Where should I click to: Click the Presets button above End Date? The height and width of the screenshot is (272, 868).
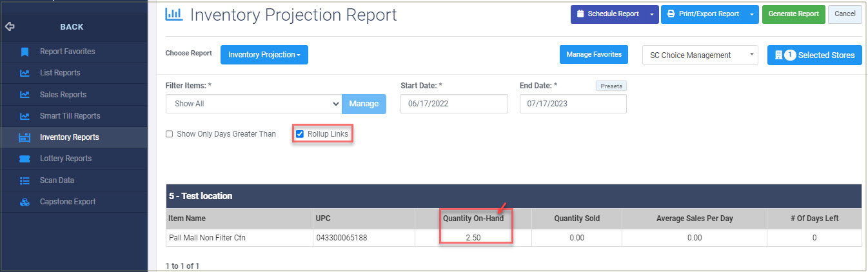(x=611, y=86)
